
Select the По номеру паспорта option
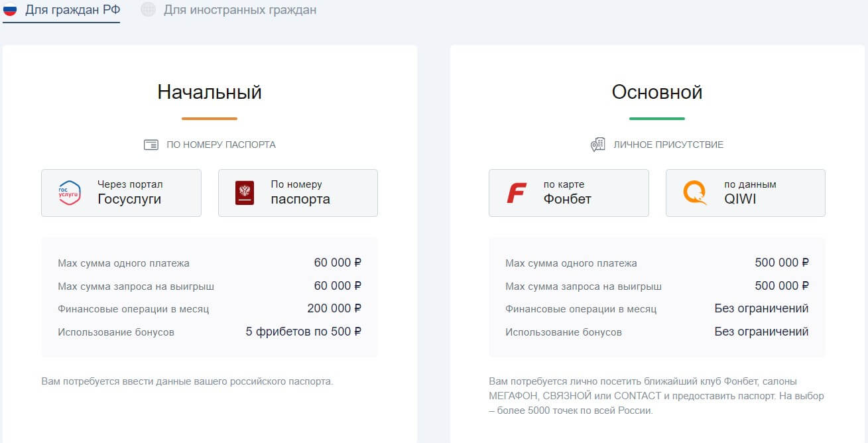298,193
